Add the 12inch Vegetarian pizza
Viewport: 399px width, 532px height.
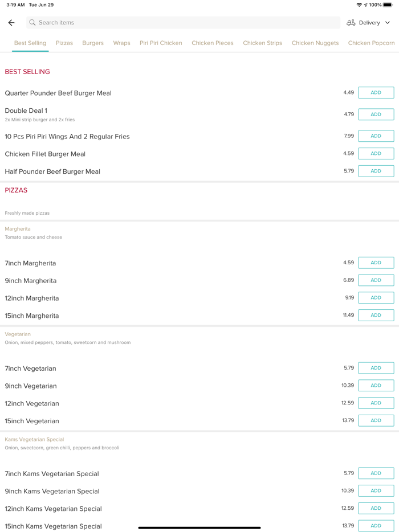point(376,403)
